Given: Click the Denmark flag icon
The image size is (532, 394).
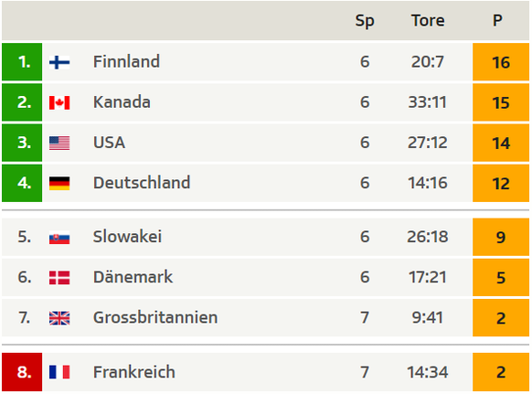Looking at the screenshot, I should click(x=59, y=278).
